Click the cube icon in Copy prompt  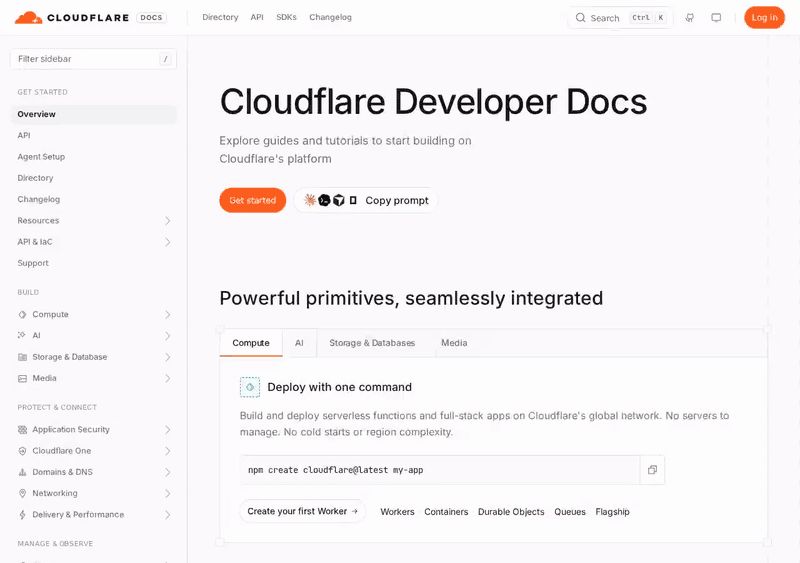pyautogui.click(x=339, y=200)
